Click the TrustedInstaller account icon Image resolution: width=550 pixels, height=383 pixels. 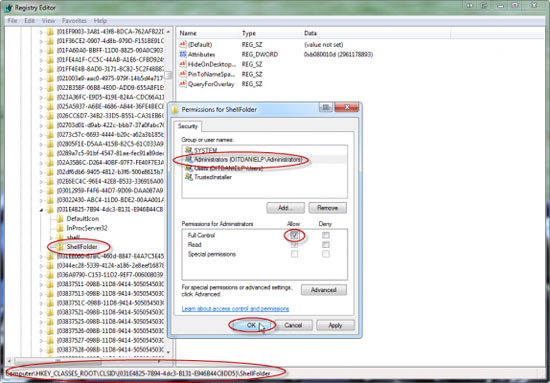189,177
